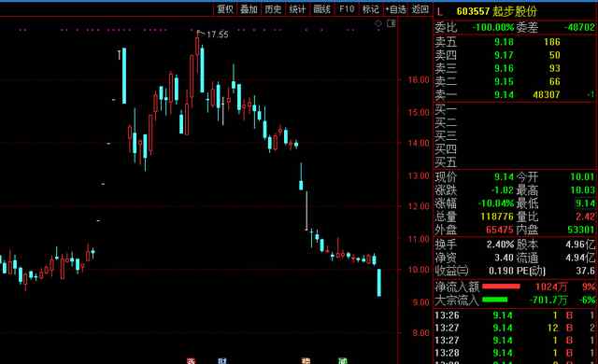Click the 委差 -48702 value
This screenshot has width=598, height=364.
(579, 27)
